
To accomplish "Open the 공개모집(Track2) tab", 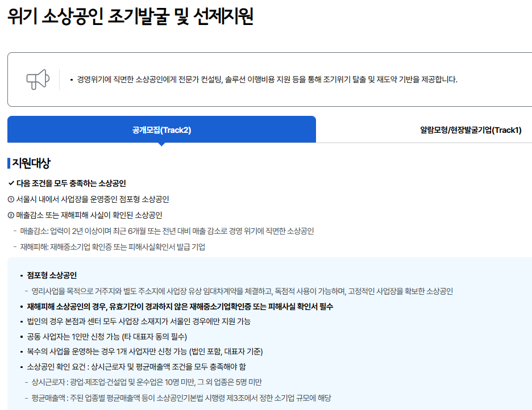I will click(x=161, y=130).
